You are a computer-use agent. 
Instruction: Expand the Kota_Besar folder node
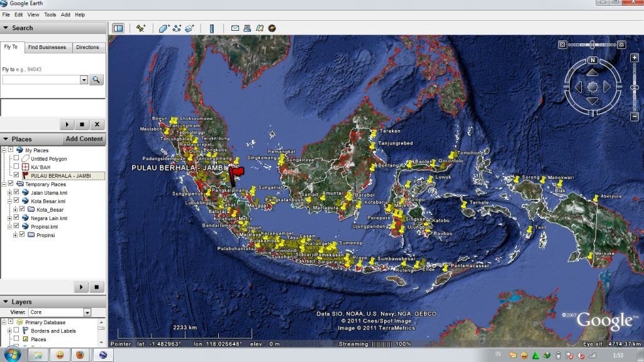pyautogui.click(x=15, y=209)
